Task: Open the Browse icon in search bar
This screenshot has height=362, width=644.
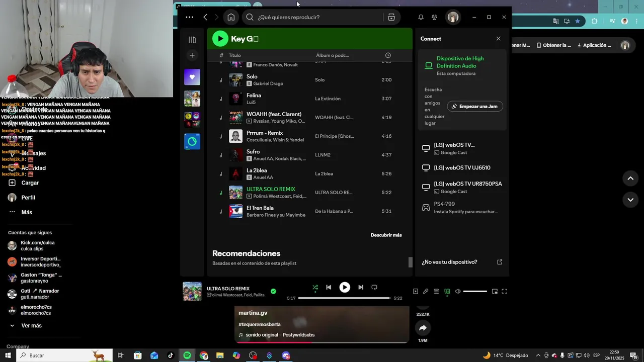Action: 391,17
